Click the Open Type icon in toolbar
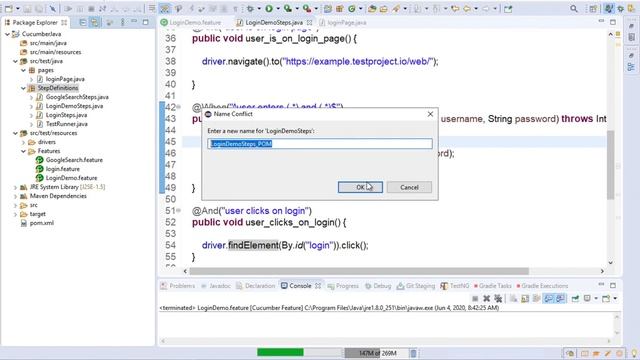Image resolution: width=640 pixels, height=360 pixels. pyautogui.click(x=372, y=9)
